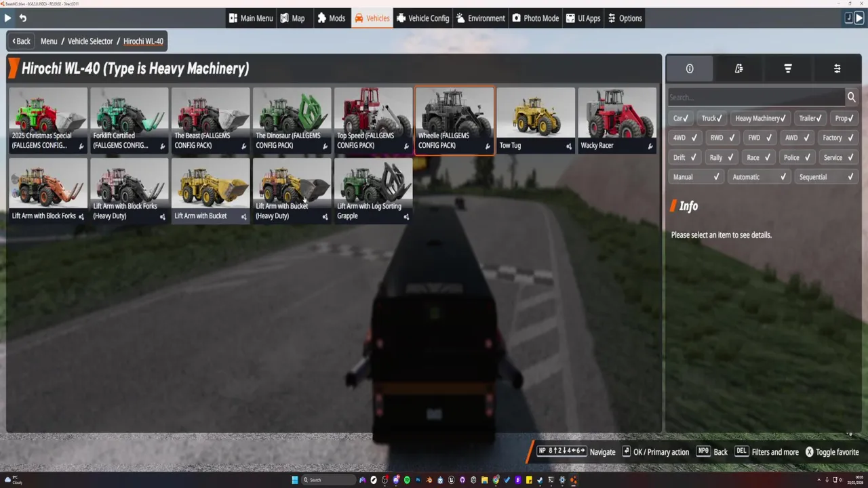Select Top Speed config thumbnail

[374, 120]
